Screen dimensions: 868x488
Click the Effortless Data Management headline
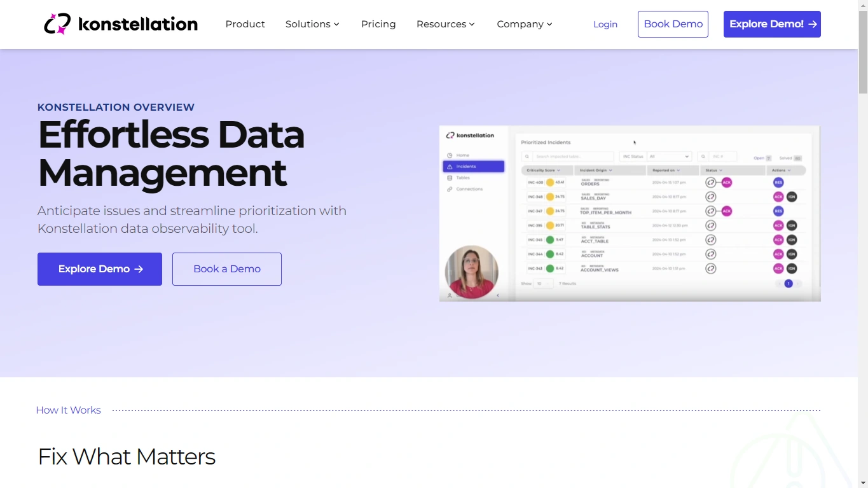[171, 153]
